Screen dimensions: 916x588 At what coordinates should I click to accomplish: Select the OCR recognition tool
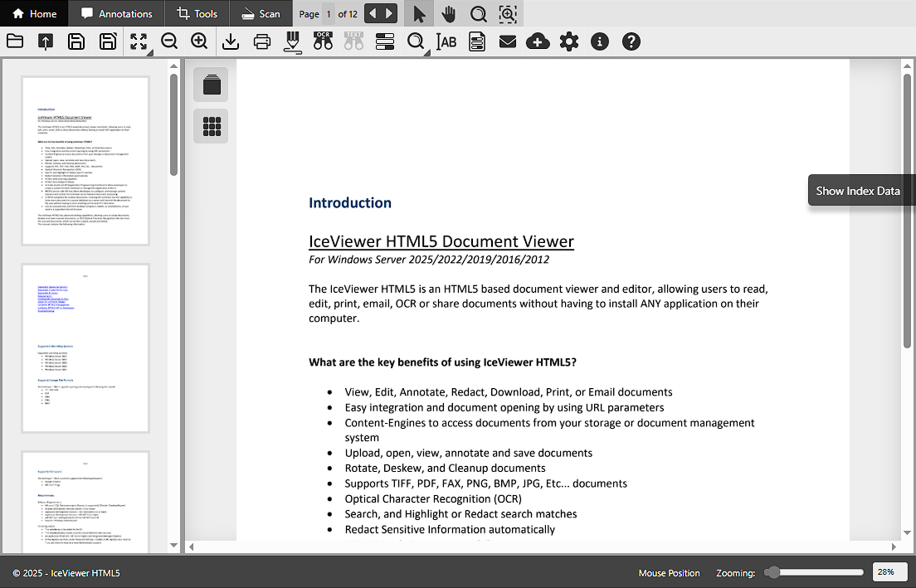[x=323, y=41]
